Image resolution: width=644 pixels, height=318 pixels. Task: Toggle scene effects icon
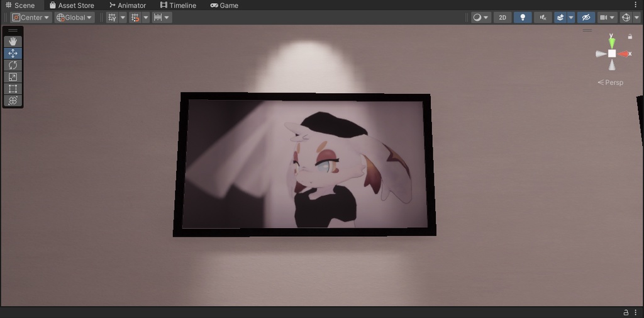tap(560, 17)
